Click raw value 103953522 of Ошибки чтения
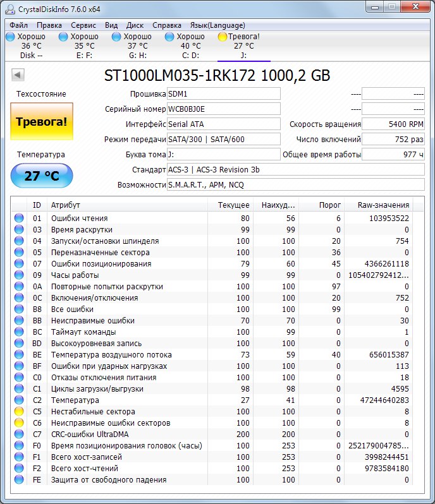Image resolution: width=435 pixels, height=504 pixels. pyautogui.click(x=389, y=219)
